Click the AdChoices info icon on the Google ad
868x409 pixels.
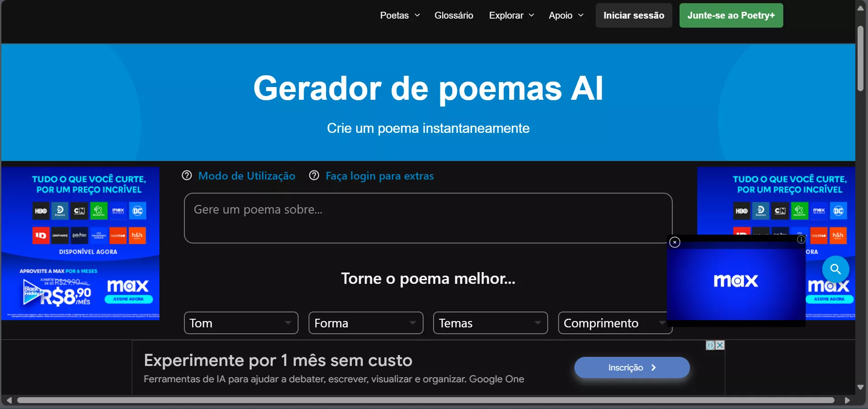(709, 345)
